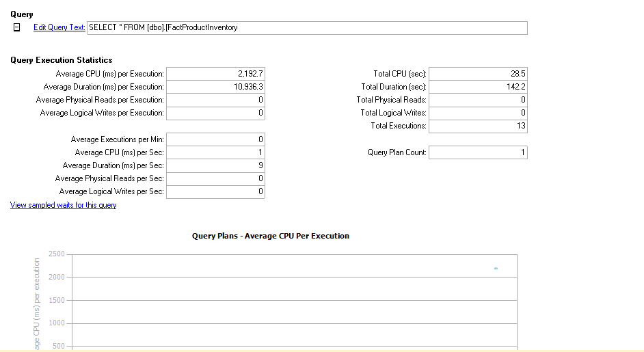Select Average Executions per Min value field
This screenshot has width=644, height=352.
[x=215, y=139]
